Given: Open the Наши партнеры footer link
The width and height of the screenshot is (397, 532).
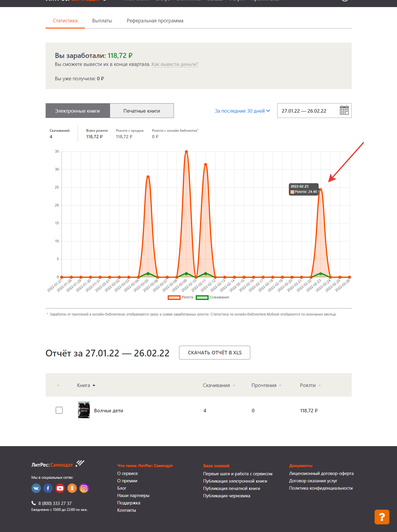Looking at the screenshot, I should 133,496.
